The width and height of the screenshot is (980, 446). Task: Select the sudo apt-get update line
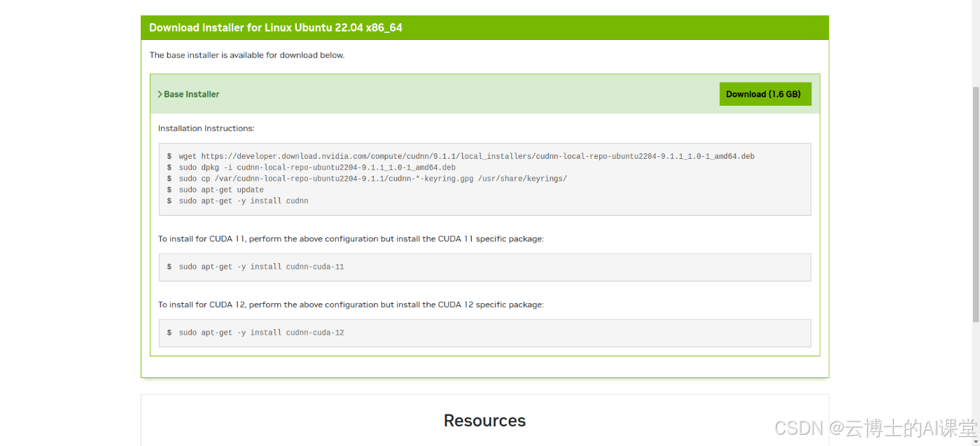click(221, 190)
